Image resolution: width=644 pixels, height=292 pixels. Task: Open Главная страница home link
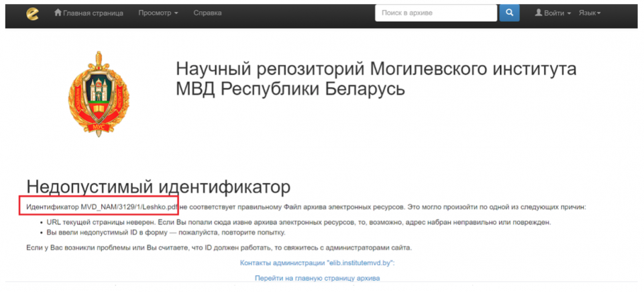pos(89,13)
